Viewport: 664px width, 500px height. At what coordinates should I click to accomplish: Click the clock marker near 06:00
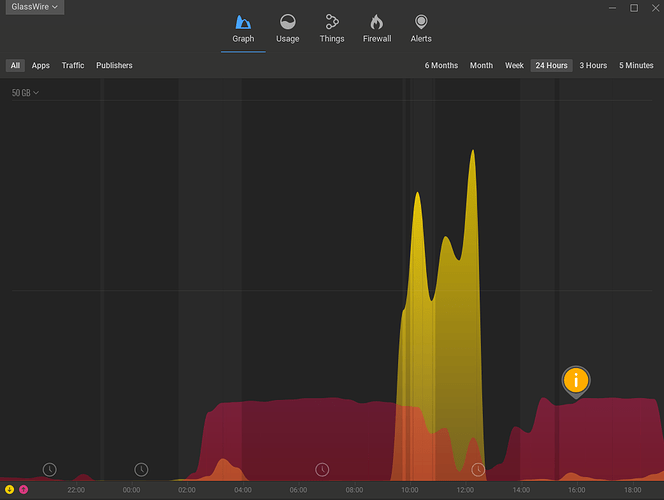click(x=322, y=469)
